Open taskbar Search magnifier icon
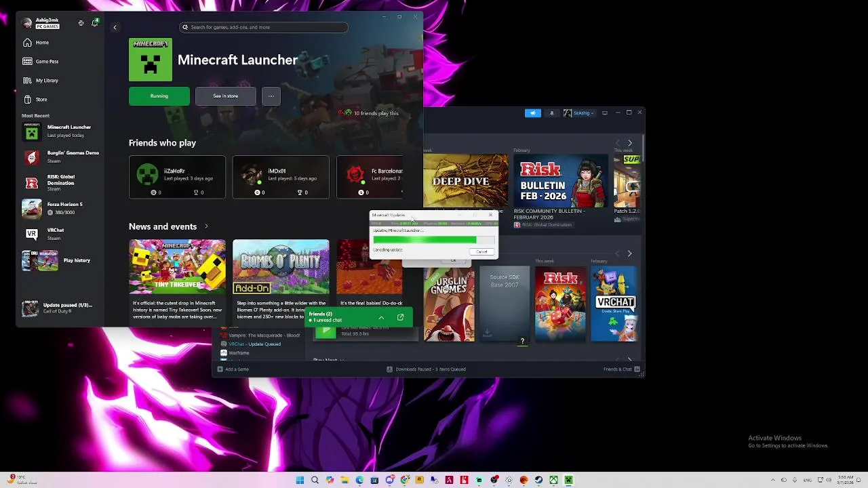The width and height of the screenshot is (868, 488). [x=315, y=480]
